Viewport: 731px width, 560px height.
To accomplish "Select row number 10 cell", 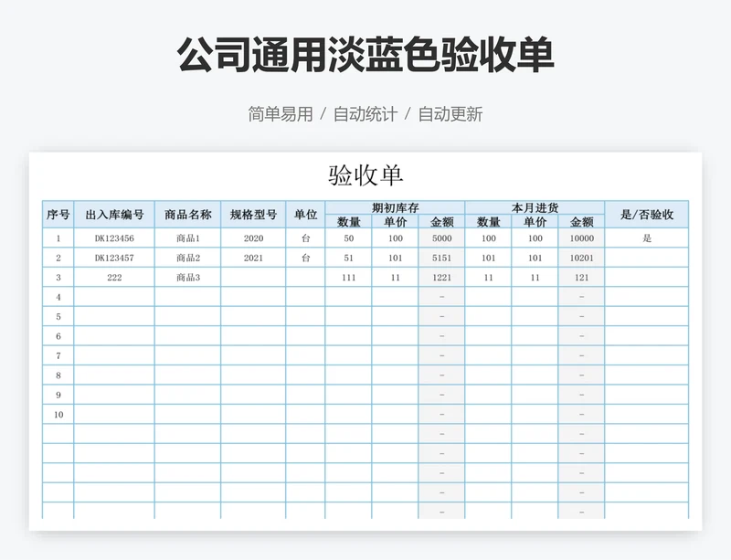I will [58, 415].
